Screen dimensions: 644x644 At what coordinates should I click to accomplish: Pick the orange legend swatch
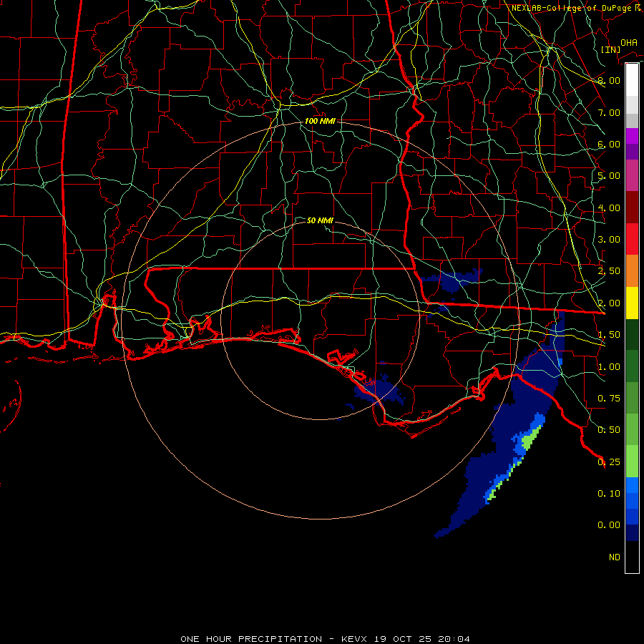pyautogui.click(x=632, y=271)
